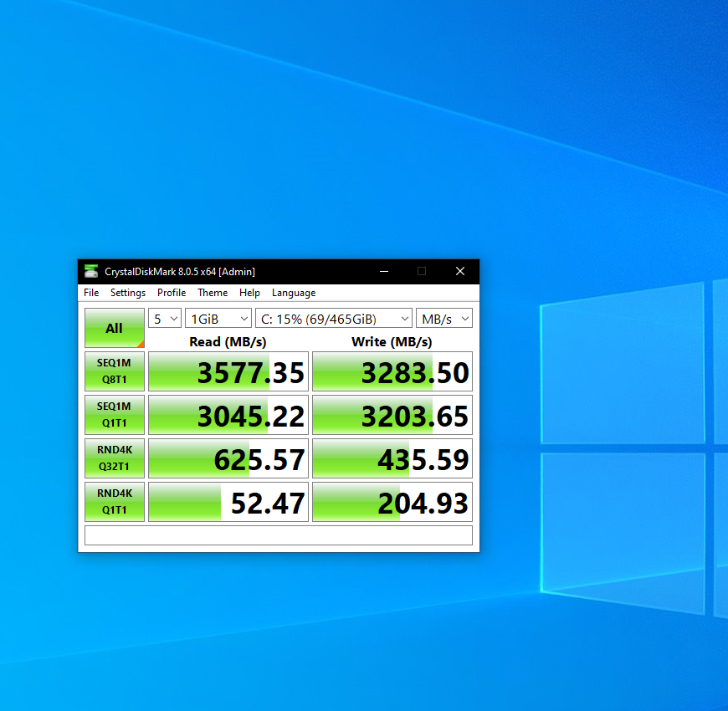The image size is (728, 711).
Task: Run all benchmarks with All button
Action: point(114,328)
